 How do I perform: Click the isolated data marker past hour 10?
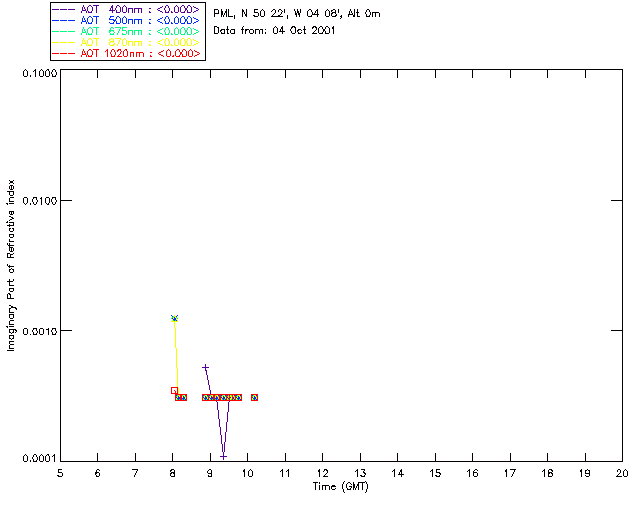coord(254,397)
